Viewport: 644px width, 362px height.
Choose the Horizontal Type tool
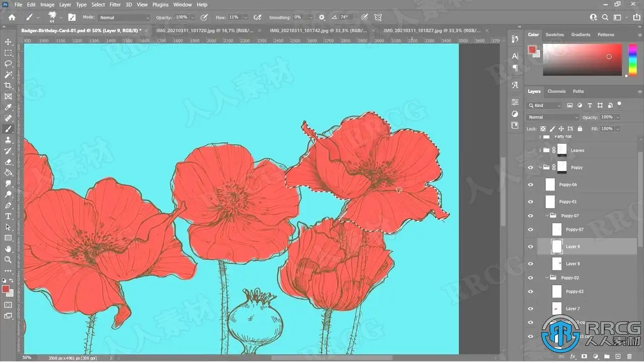pos(8,216)
